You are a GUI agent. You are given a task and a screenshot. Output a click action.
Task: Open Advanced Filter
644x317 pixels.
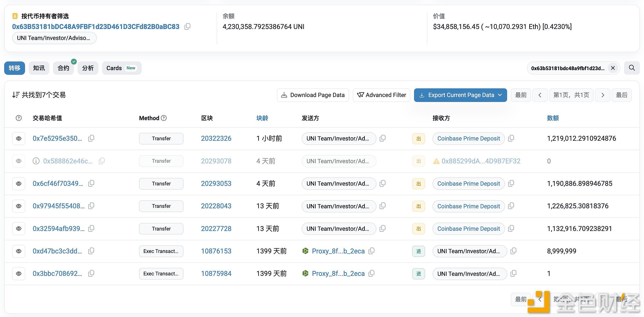382,95
